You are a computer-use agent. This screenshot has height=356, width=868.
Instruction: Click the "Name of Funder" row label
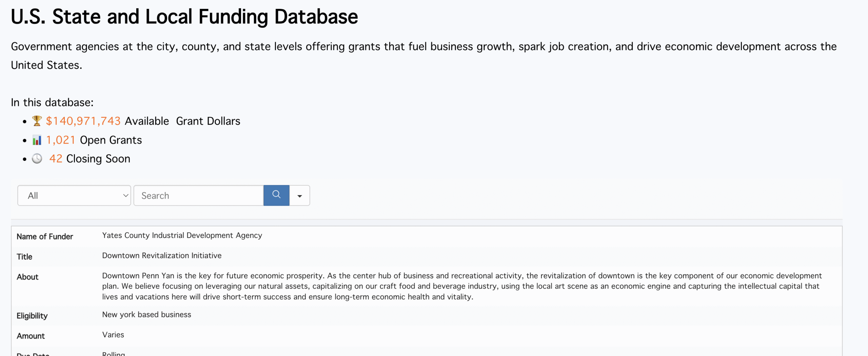click(45, 237)
